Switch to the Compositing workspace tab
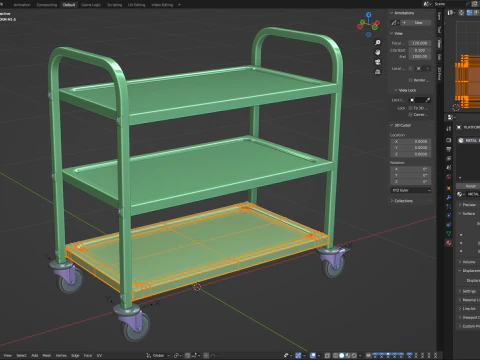 pyautogui.click(x=47, y=5)
